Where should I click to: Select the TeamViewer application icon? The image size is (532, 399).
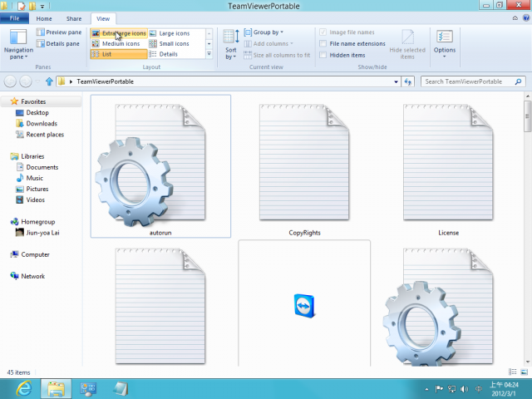tap(304, 305)
